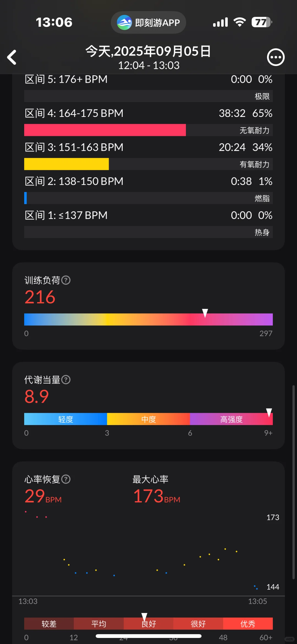The image size is (297, 644).
Task: Tap the Wi-Fi status icon
Action: click(x=240, y=22)
